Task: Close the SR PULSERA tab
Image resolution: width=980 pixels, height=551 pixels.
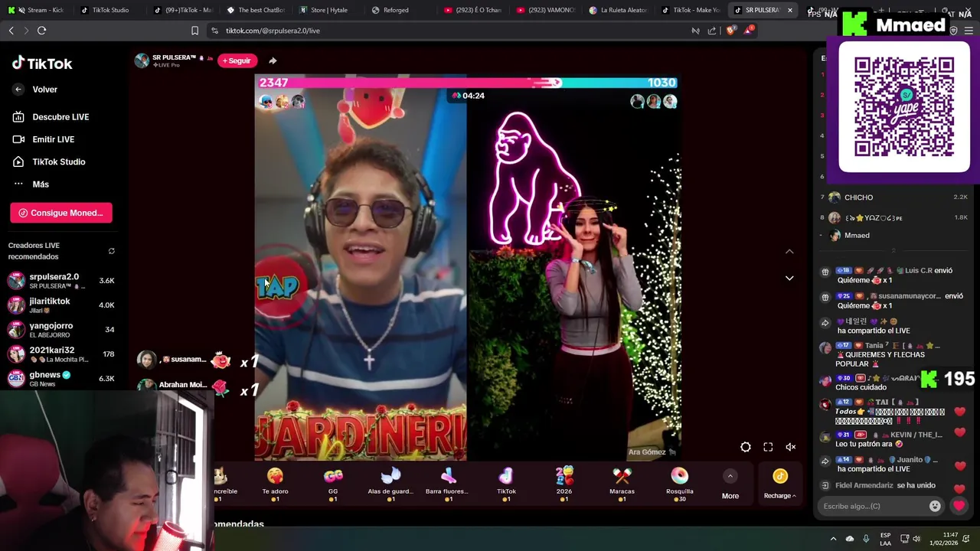Action: (x=789, y=10)
